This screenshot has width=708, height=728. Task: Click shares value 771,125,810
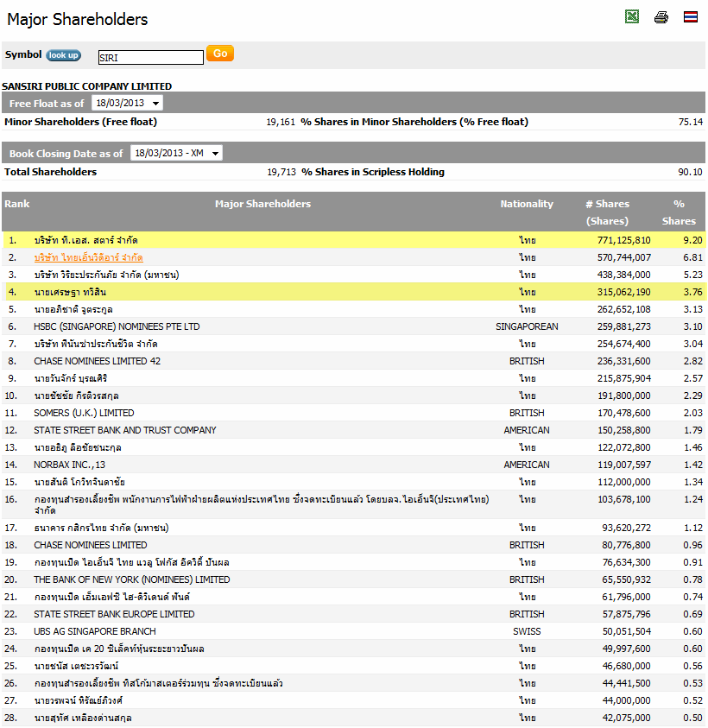(x=623, y=240)
